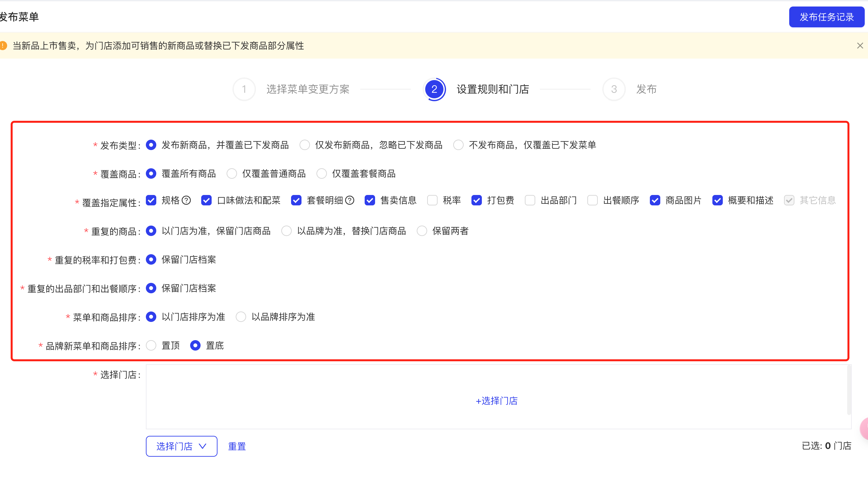This screenshot has height=485, width=868.
Task: Toggle the 售卖信息 checkbox
Action: (370, 201)
